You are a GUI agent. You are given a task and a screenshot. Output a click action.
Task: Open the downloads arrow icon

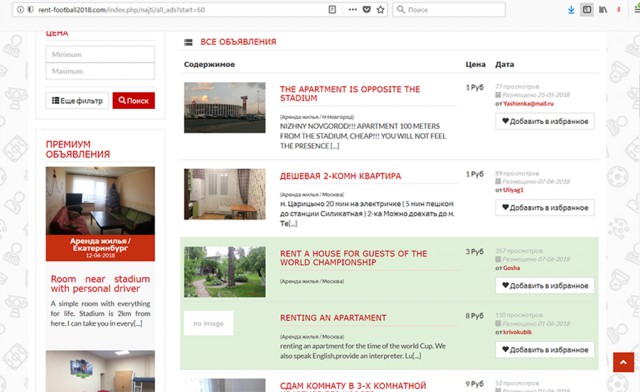click(571, 10)
